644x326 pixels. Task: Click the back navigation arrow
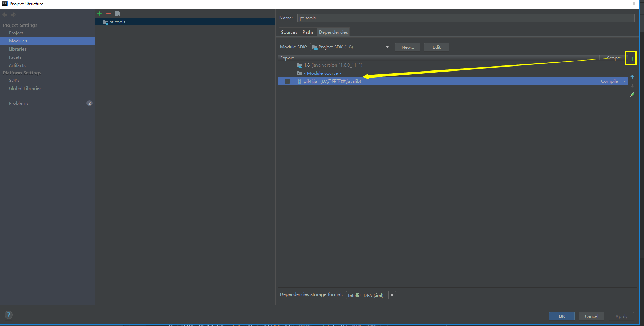tap(5, 15)
